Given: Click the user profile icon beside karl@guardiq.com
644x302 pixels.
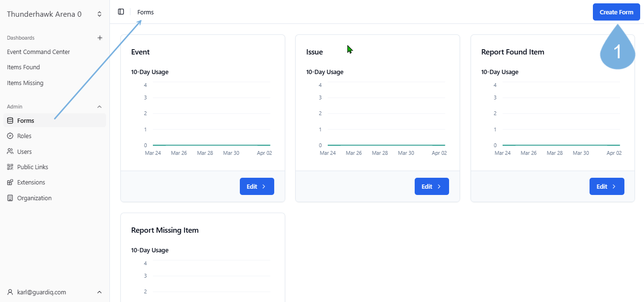Looking at the screenshot, I should coord(10,292).
